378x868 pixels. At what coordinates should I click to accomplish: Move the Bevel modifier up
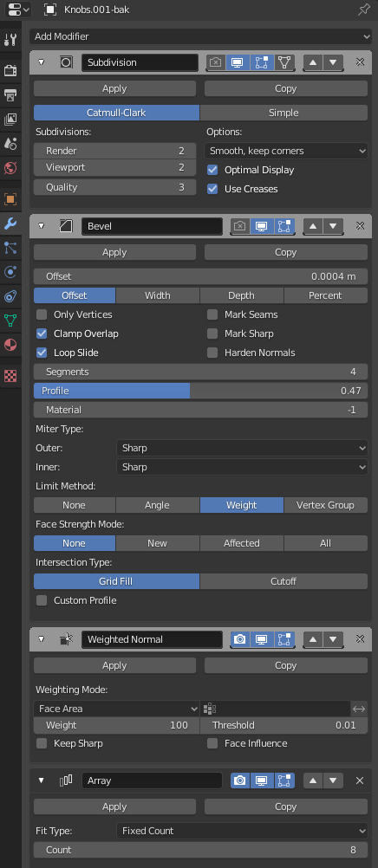click(313, 226)
